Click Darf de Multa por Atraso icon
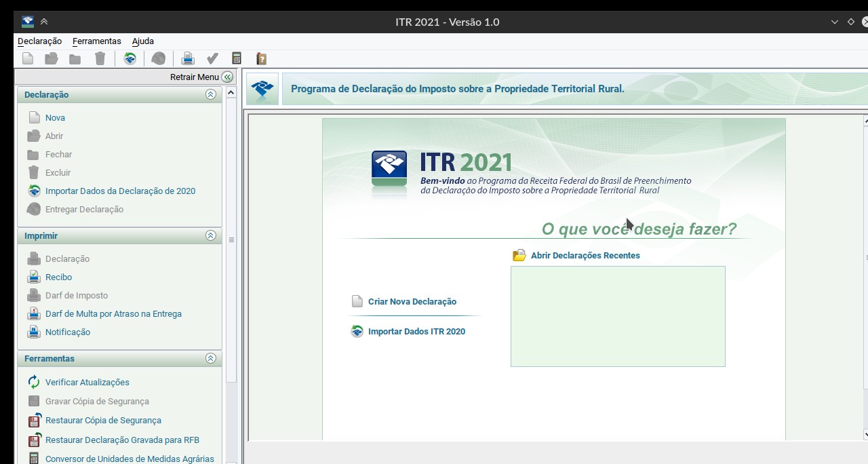The width and height of the screenshot is (868, 464). coord(34,313)
